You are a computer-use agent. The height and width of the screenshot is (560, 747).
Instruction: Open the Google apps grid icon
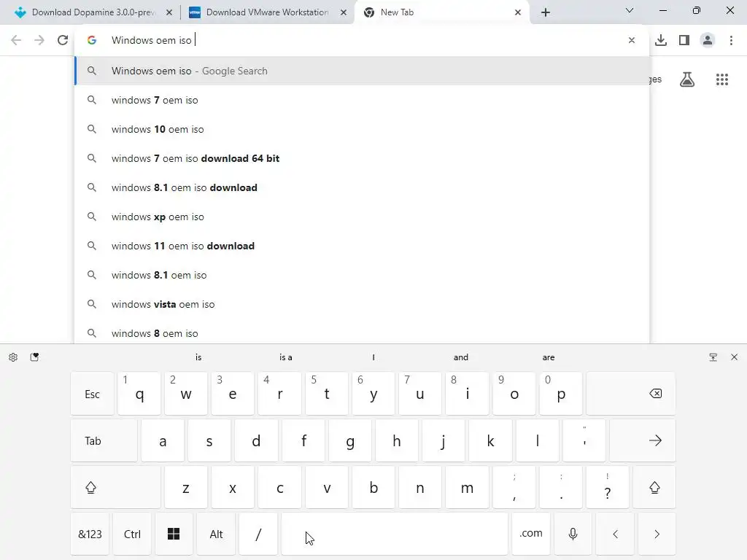click(722, 79)
